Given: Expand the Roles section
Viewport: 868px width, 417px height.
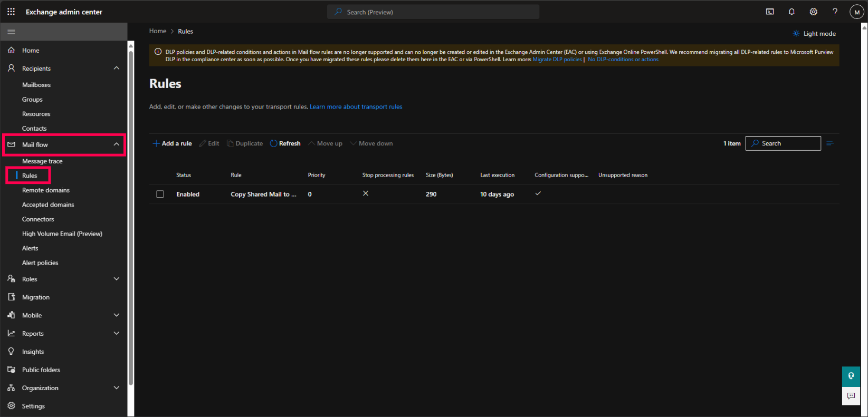Looking at the screenshot, I should point(117,279).
